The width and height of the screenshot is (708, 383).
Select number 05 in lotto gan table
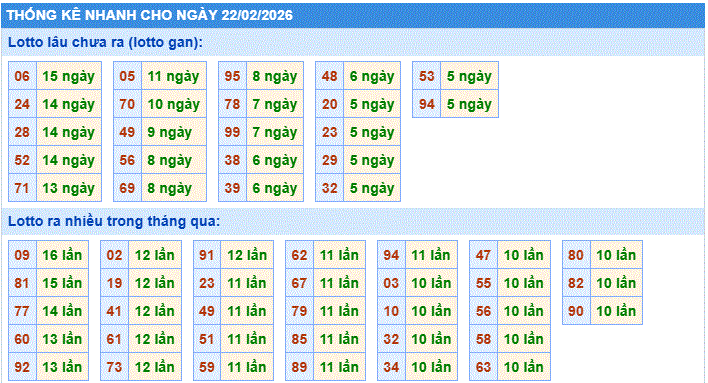127,76
